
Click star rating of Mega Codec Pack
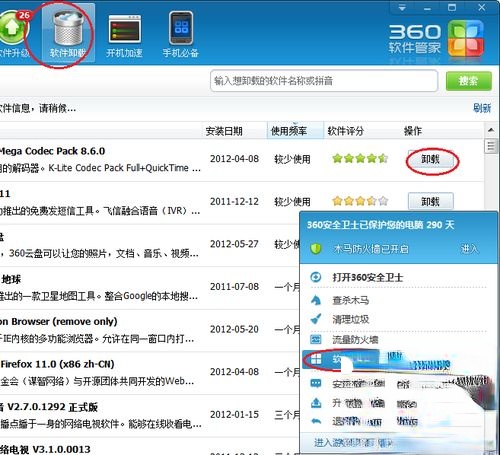(360, 158)
